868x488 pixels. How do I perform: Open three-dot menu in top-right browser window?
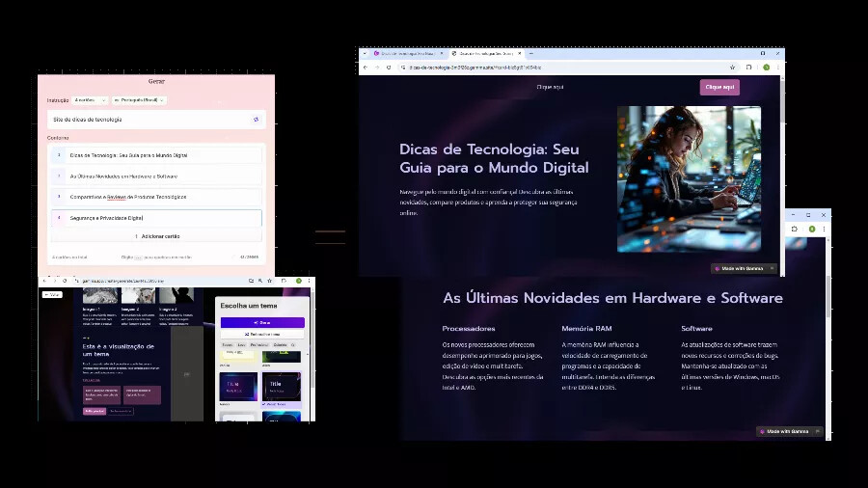(x=777, y=68)
